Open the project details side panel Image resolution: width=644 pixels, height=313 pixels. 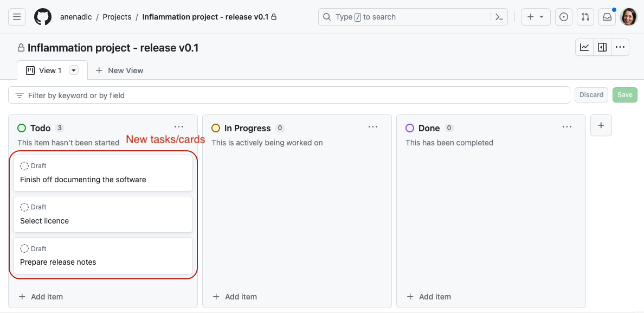pyautogui.click(x=602, y=47)
